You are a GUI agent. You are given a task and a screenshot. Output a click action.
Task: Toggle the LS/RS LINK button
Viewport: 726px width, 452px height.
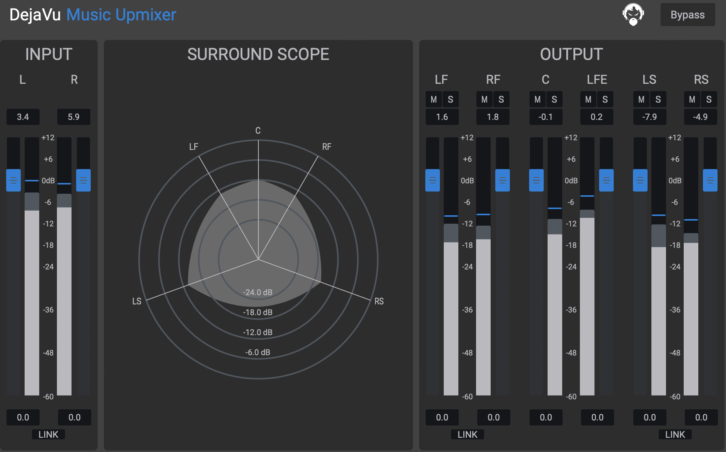click(675, 434)
